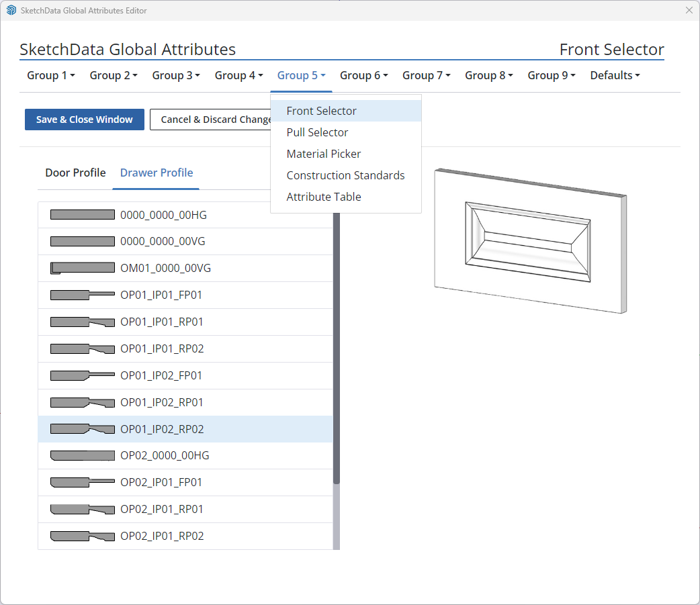Click the OP02_0000_00HG profile shape icon
Screen dimensions: 700x605
point(82,455)
